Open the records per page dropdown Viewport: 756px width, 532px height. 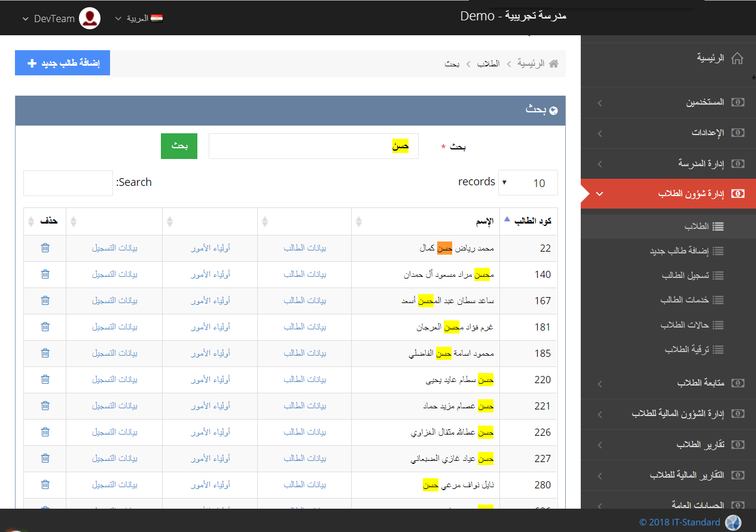click(528, 183)
